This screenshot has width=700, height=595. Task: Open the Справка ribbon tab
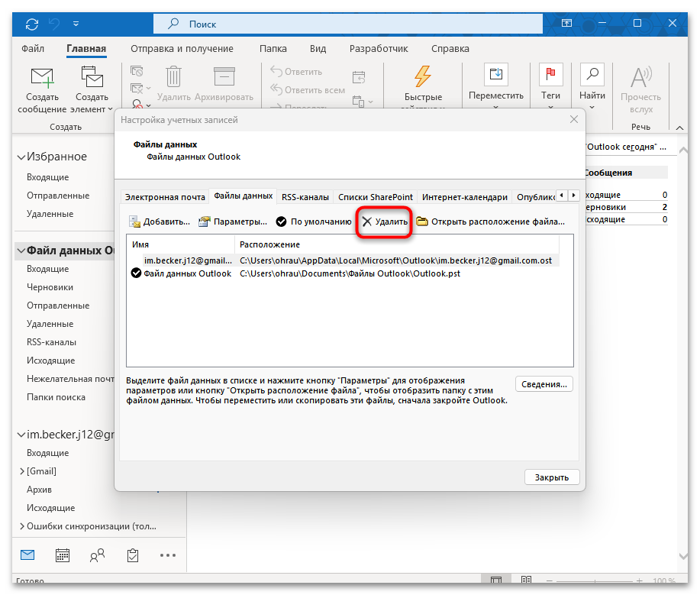pos(450,48)
